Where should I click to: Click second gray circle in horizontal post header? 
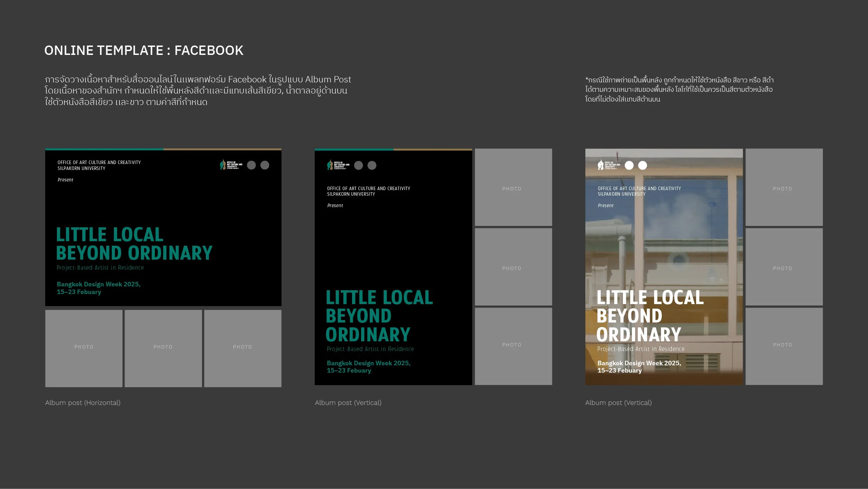[x=265, y=165]
